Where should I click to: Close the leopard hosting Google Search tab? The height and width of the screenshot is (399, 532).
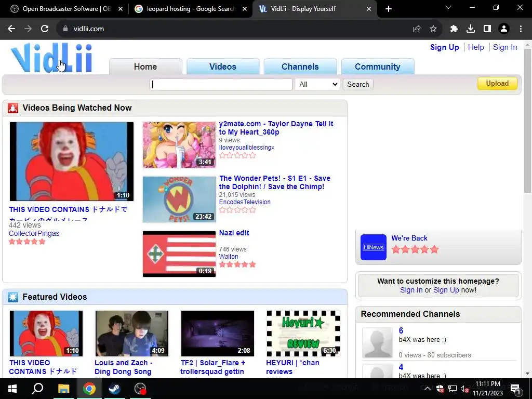point(245,9)
